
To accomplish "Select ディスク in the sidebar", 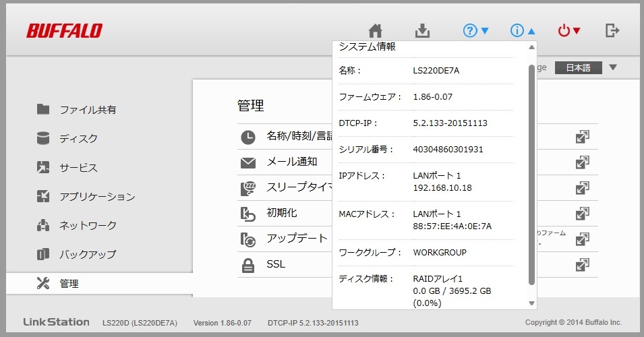I will click(78, 138).
